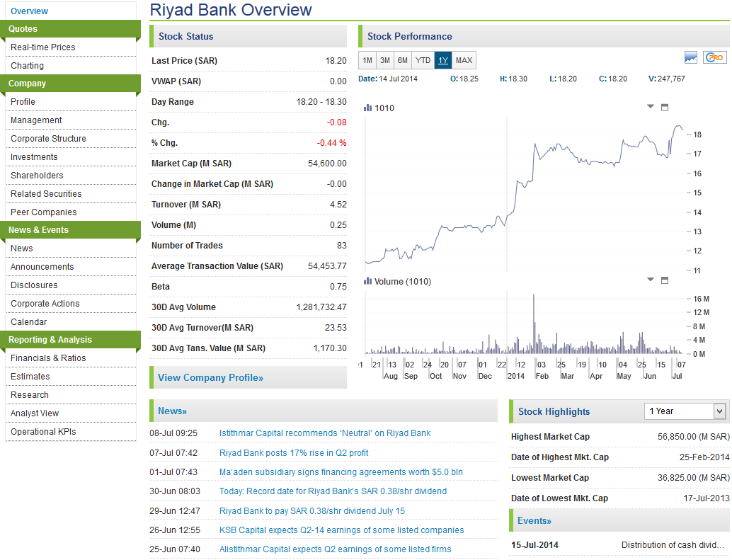Open Disclosures in the sidebar

click(34, 285)
